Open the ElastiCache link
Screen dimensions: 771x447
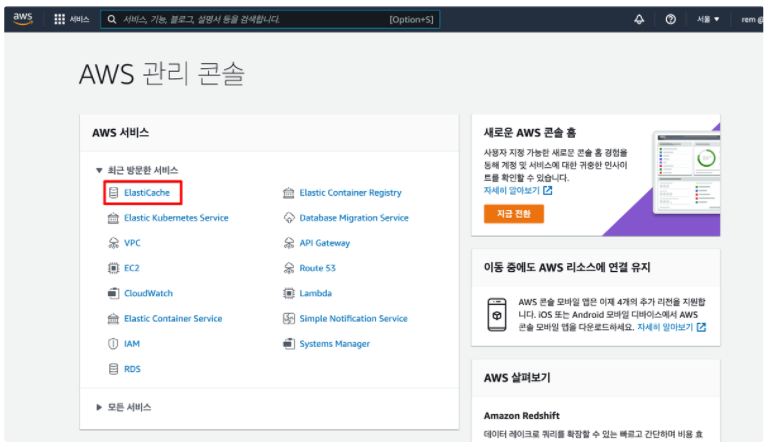point(147,193)
